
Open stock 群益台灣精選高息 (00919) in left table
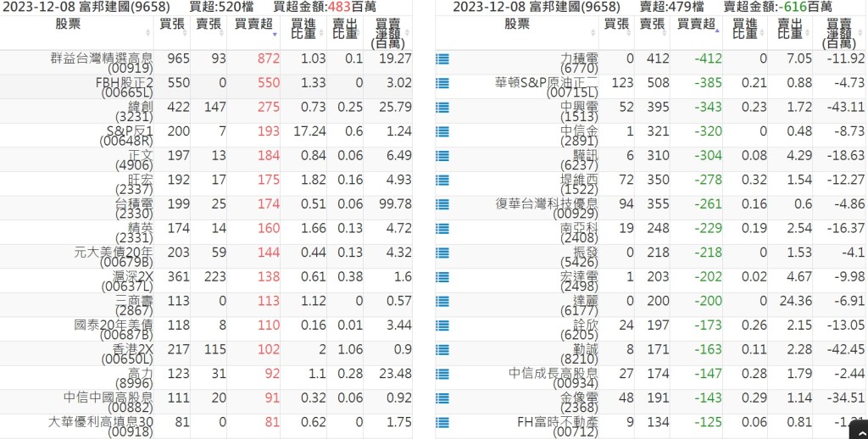coord(102,61)
